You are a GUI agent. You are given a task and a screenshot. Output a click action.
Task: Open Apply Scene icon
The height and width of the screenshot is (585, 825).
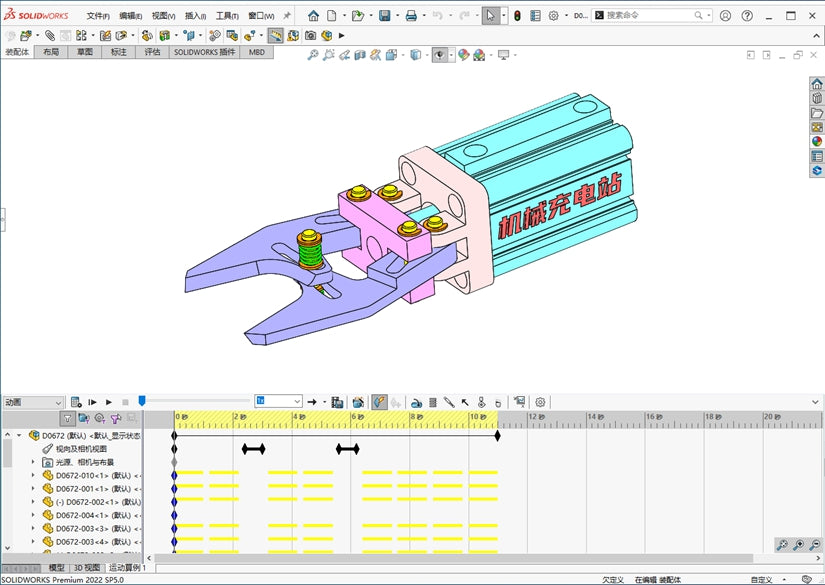coord(479,55)
